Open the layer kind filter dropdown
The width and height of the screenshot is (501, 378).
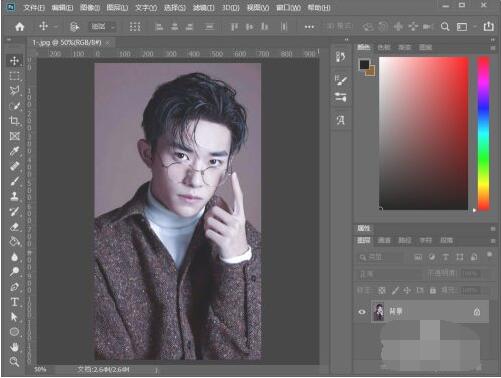pos(380,257)
